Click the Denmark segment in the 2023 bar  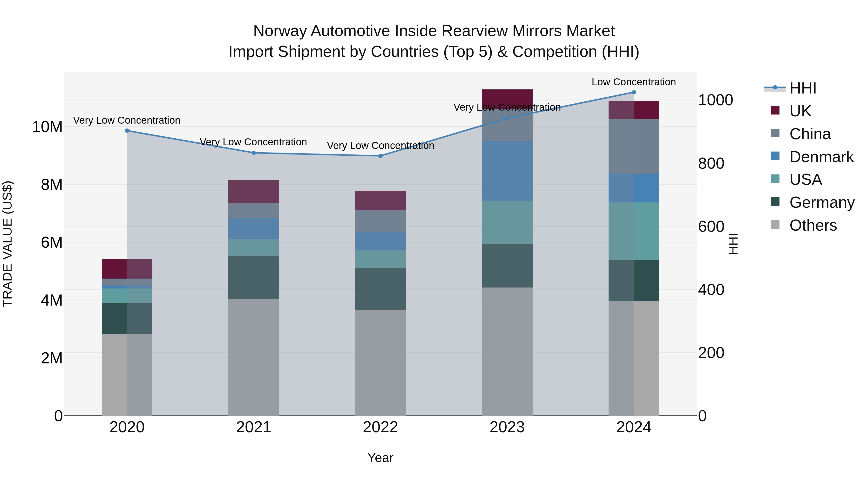(507, 171)
